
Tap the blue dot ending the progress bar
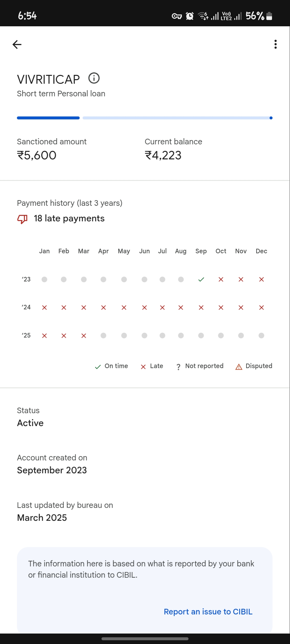pyautogui.click(x=271, y=118)
